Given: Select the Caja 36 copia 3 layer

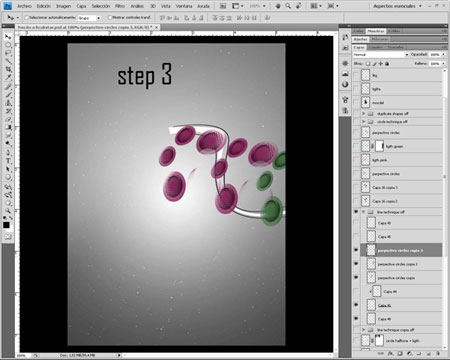Looking at the screenshot, I should click(401, 187).
